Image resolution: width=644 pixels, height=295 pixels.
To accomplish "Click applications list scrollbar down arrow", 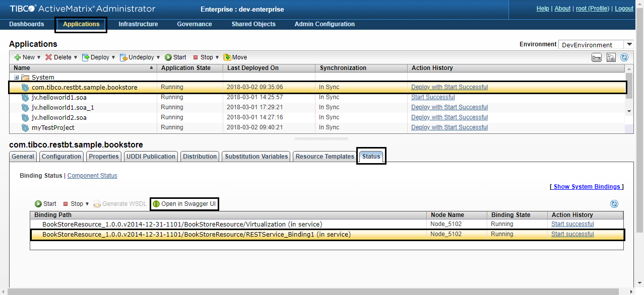I will [x=628, y=111].
